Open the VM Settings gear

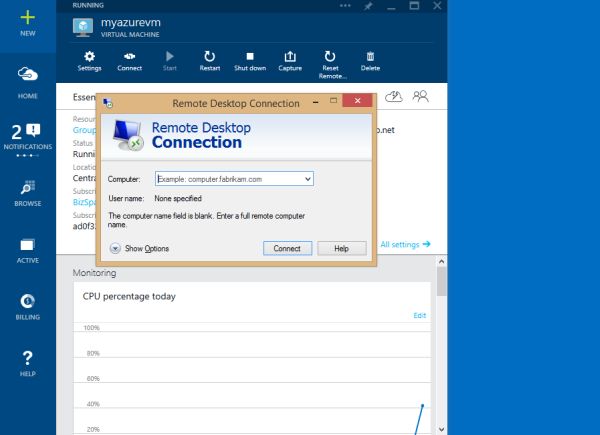[x=90, y=61]
